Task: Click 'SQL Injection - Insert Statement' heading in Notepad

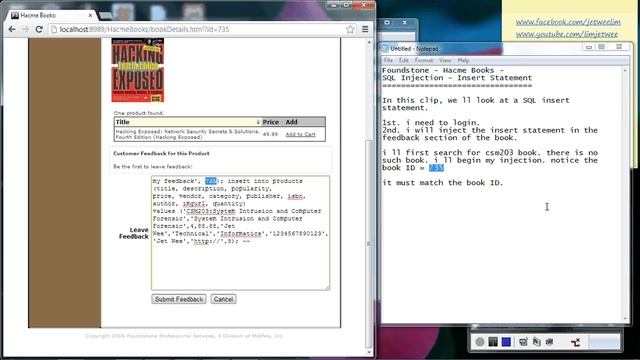Action: pyautogui.click(x=457, y=78)
